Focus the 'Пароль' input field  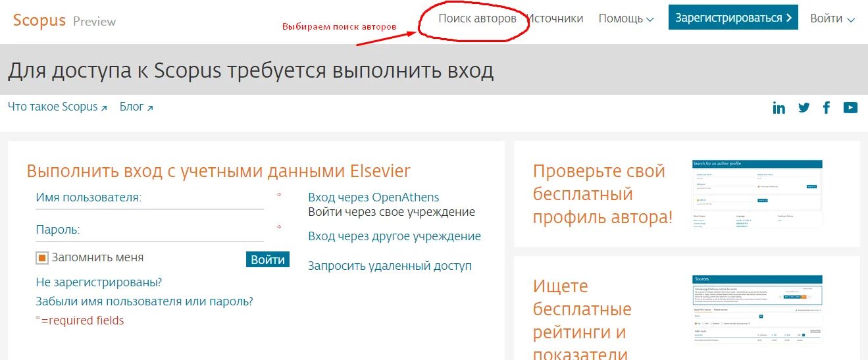point(149,230)
